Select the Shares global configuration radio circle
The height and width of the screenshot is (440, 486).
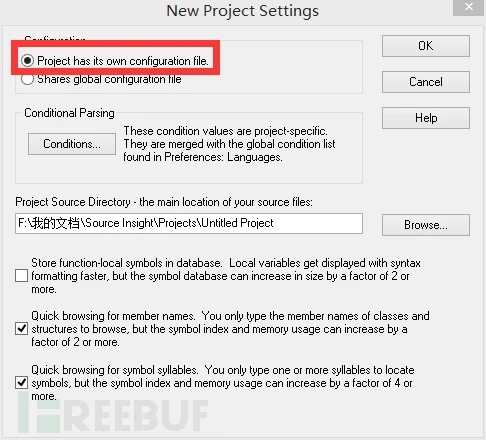coord(27,79)
